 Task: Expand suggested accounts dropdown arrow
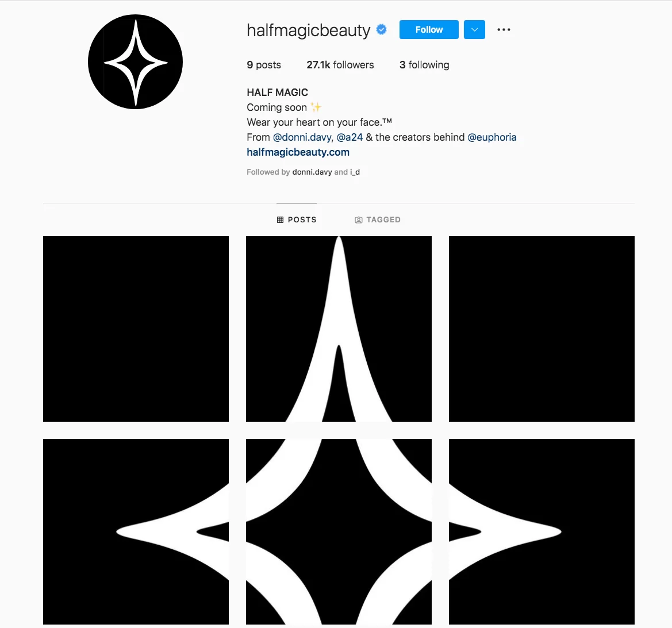point(474,29)
